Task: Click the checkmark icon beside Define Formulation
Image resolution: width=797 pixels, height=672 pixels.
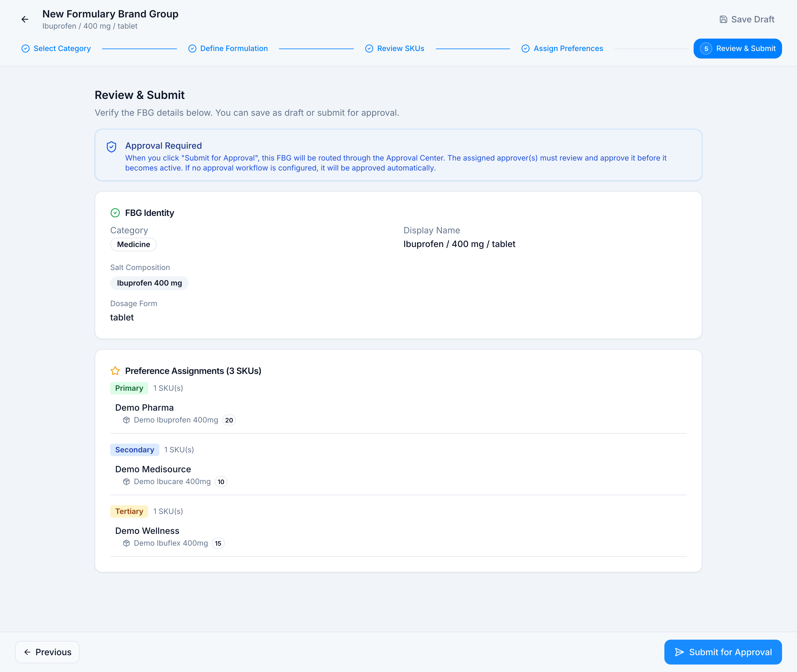Action: [x=192, y=48]
